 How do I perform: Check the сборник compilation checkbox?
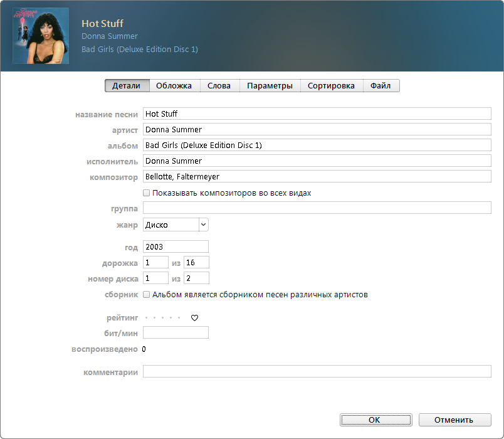pos(146,294)
